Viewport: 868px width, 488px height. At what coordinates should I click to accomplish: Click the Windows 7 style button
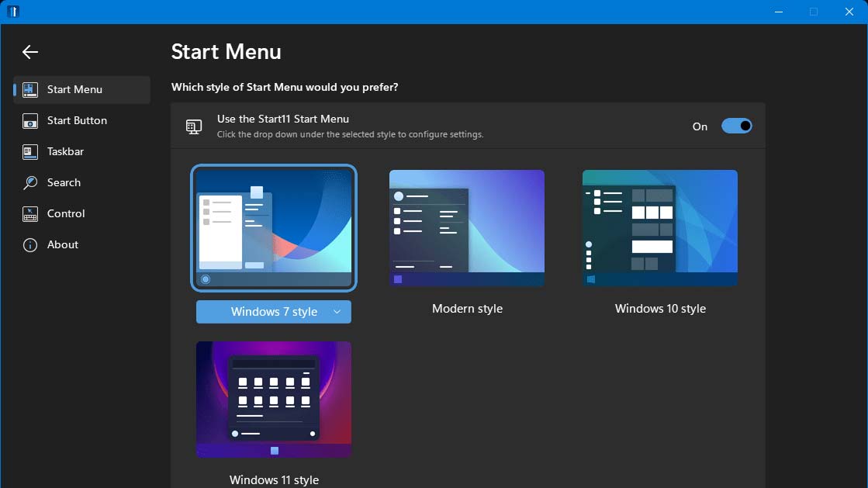[274, 312]
